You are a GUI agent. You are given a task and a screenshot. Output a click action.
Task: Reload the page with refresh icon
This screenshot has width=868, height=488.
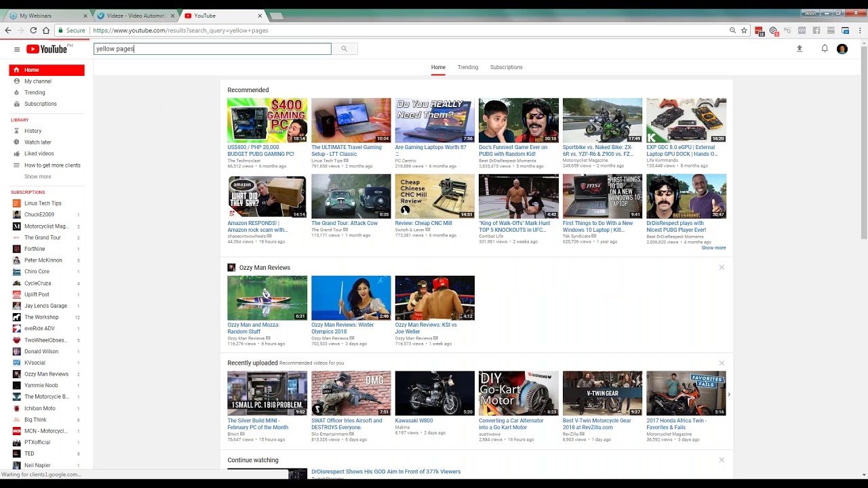pyautogui.click(x=33, y=30)
